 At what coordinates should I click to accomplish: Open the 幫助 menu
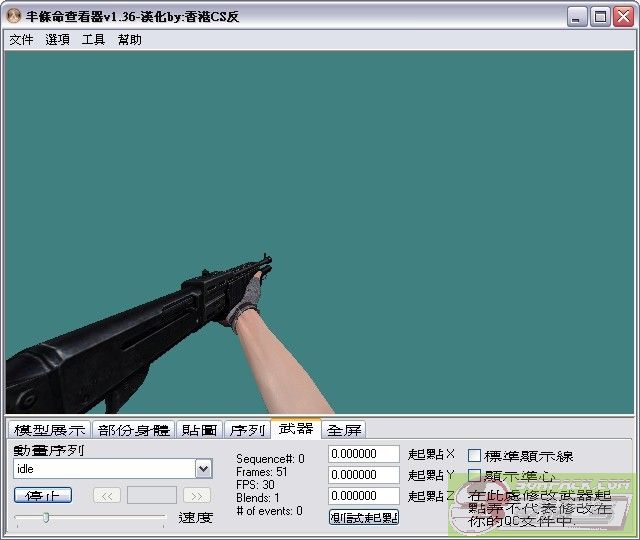click(x=129, y=40)
